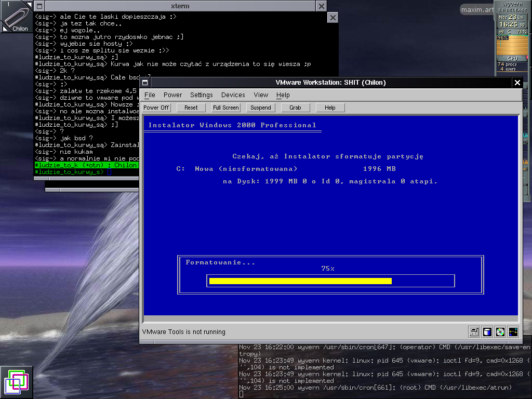Click the hard disk status icon
This screenshot has width=532, height=399.
point(487,331)
